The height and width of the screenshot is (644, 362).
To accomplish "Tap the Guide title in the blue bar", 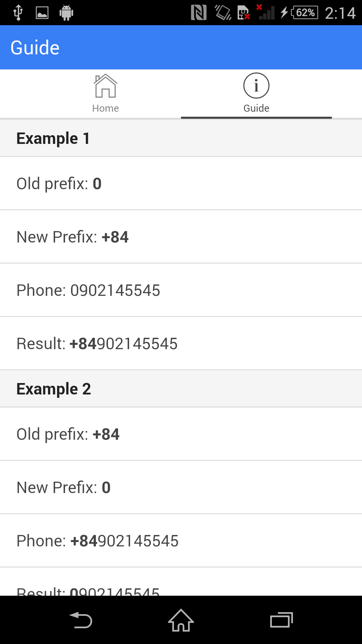I will tap(35, 47).
